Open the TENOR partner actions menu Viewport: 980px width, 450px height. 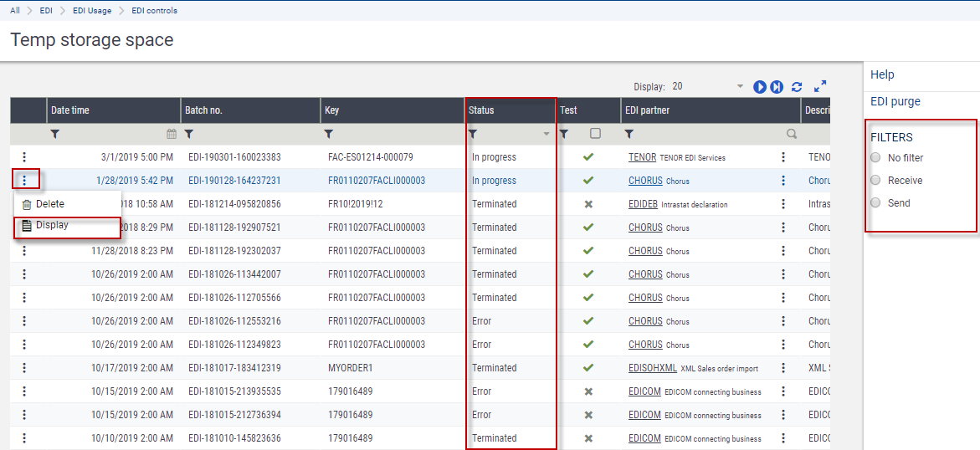coord(783,157)
